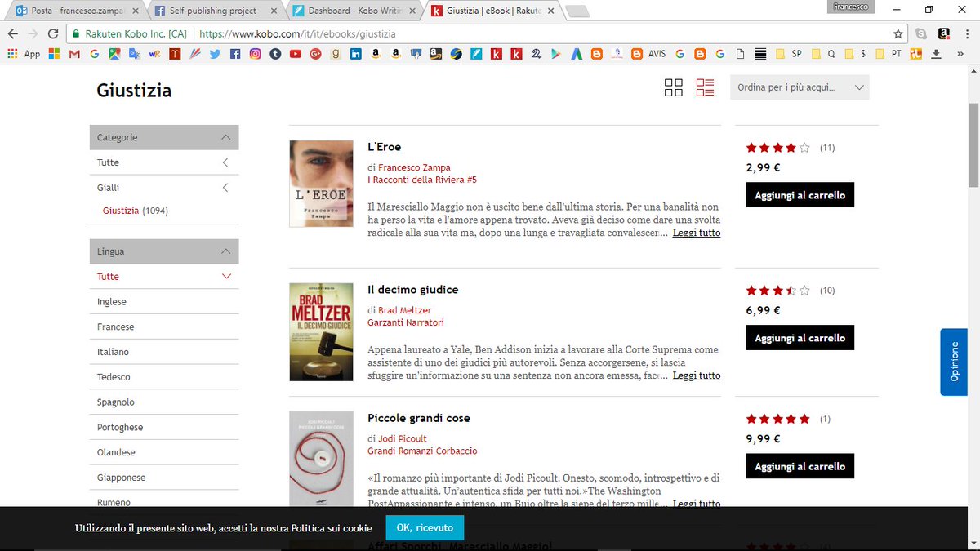The image size is (980, 551).
Task: Collapse the Lingua panel
Action: [x=226, y=251]
